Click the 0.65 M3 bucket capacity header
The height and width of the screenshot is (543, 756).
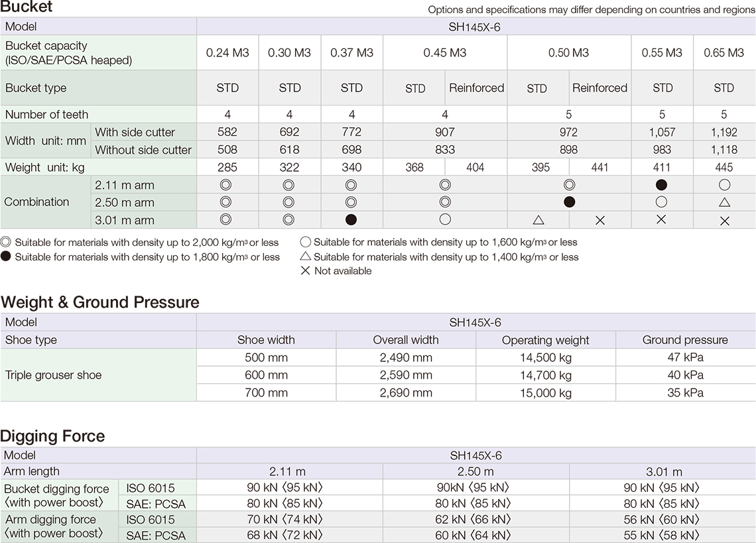[724, 53]
